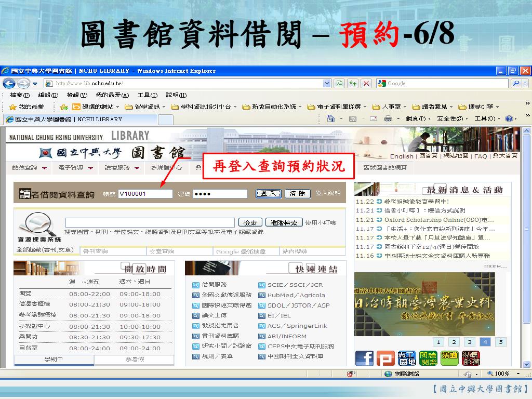Click the 借閱服務 quick link icon
532x399 pixels.
point(195,285)
